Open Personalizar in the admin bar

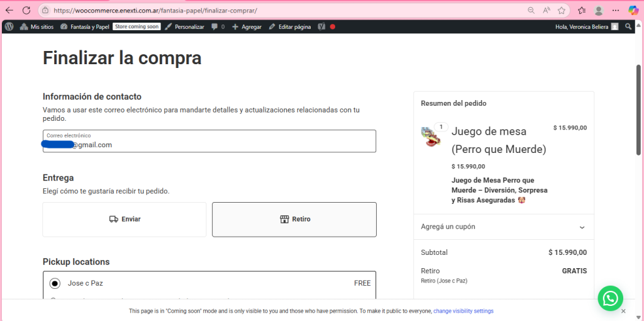184,26
